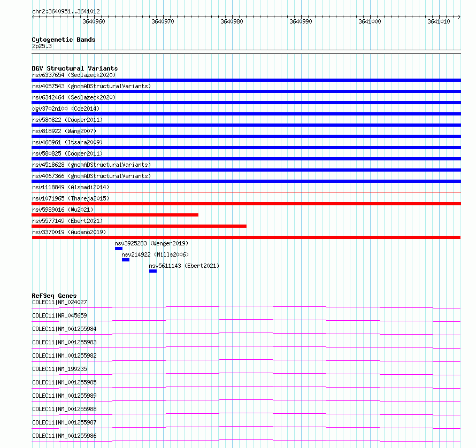
Task: Open the nsv468961 (Itsara2009) label
Action: point(67,142)
